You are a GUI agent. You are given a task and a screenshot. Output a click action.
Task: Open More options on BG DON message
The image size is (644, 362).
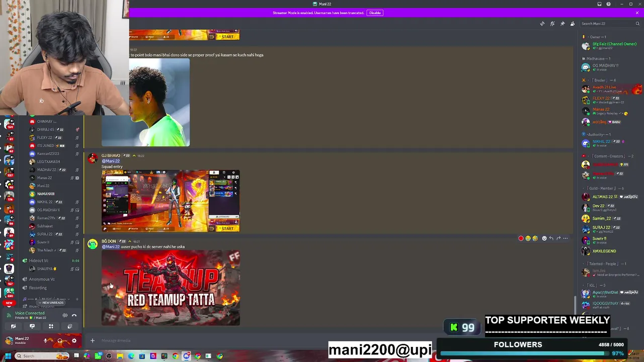coord(566,238)
